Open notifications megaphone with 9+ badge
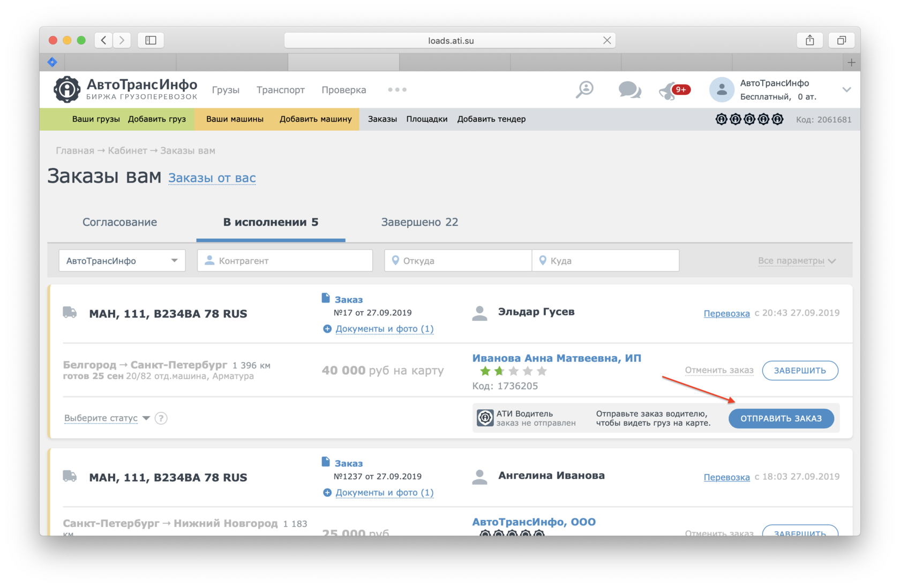The width and height of the screenshot is (900, 588). [x=674, y=90]
